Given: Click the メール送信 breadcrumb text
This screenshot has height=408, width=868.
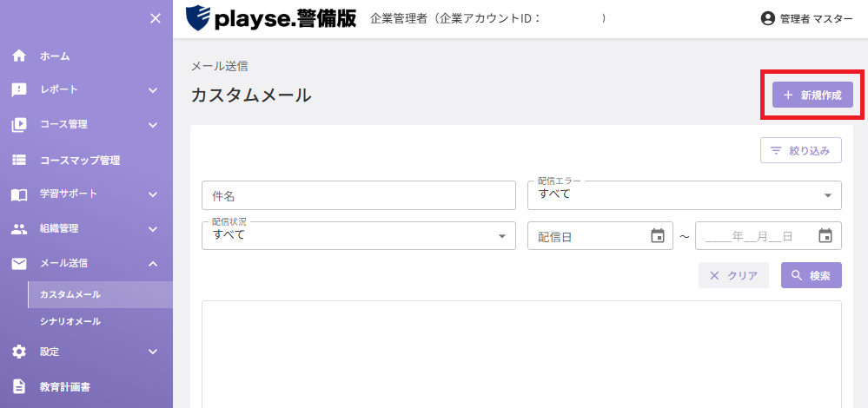Looking at the screenshot, I should 219,67.
